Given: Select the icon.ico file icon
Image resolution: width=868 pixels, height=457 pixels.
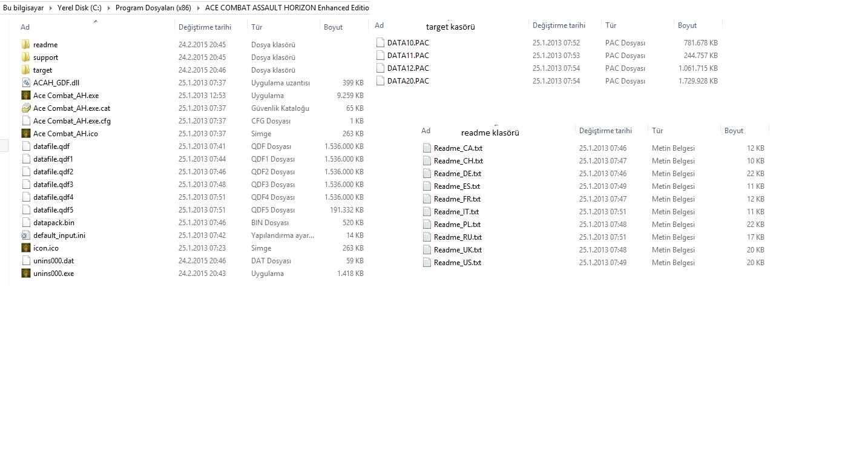Looking at the screenshot, I should [x=25, y=248].
